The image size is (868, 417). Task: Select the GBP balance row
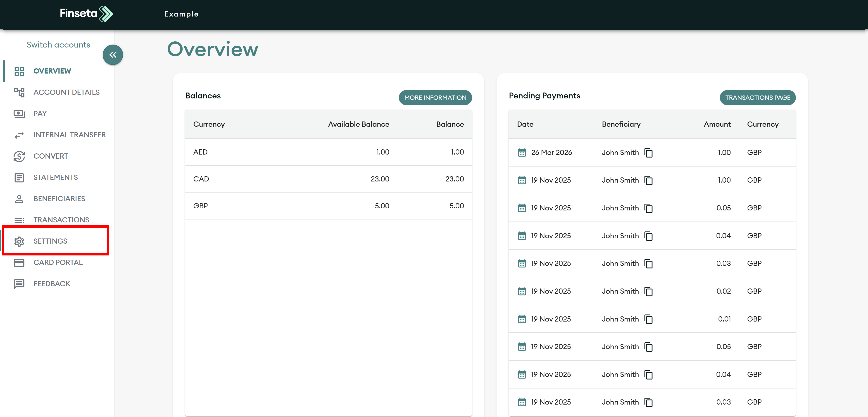point(328,206)
